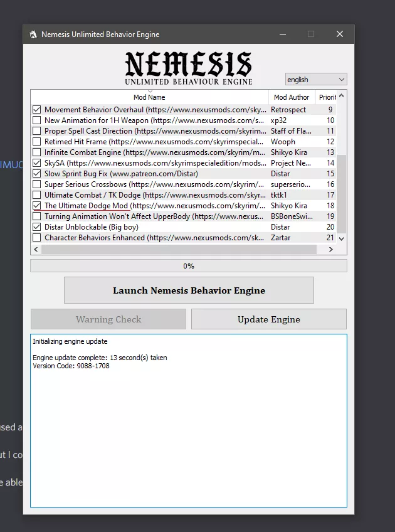The image size is (395, 532).
Task: Enable the Infinite Combat Engine checkbox
Action: 36,152
